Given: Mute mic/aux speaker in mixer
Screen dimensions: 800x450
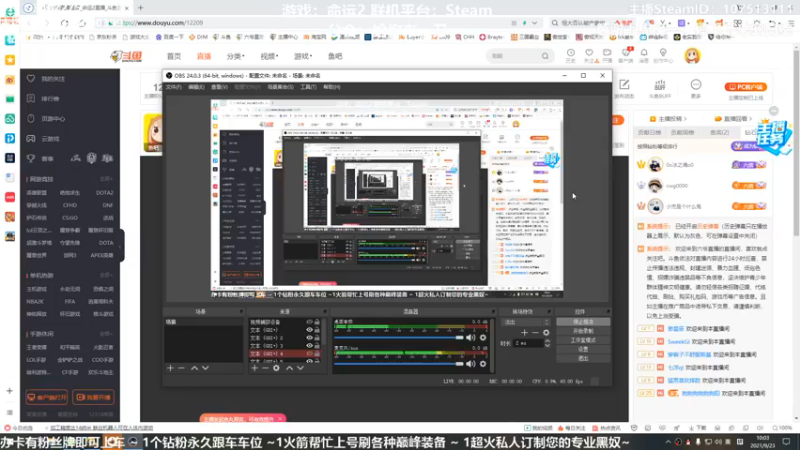Looking at the screenshot, I should [470, 364].
